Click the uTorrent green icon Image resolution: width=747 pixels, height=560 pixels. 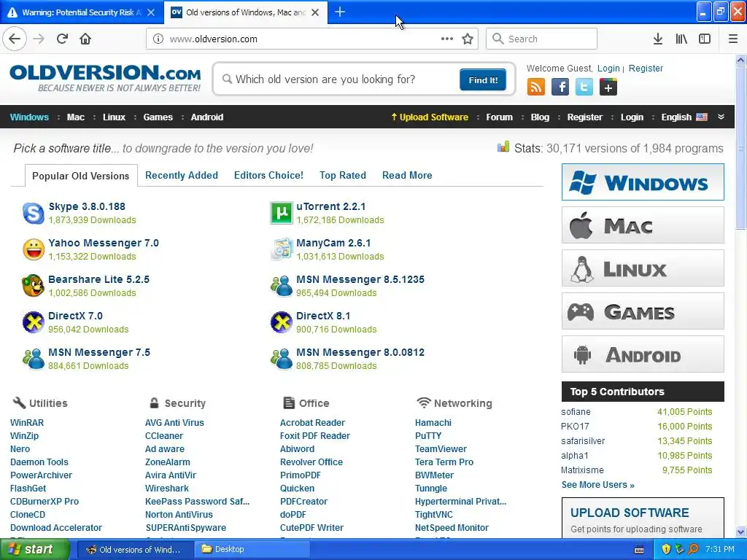(281, 213)
